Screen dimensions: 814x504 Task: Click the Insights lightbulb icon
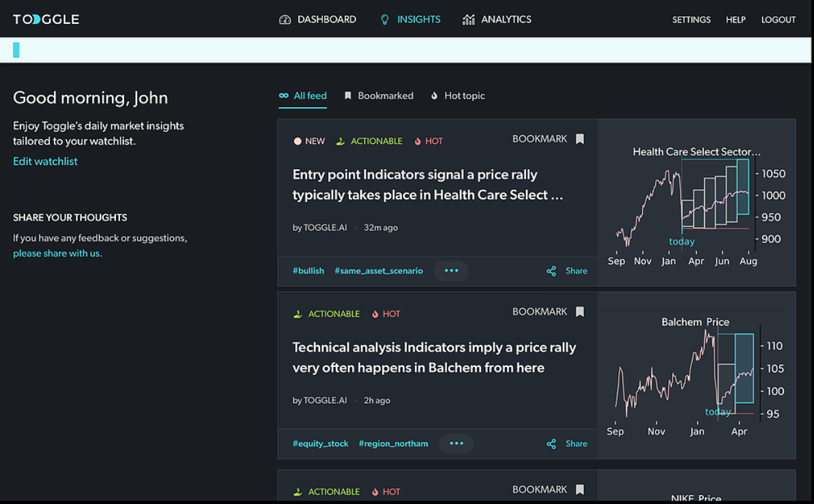tap(385, 20)
